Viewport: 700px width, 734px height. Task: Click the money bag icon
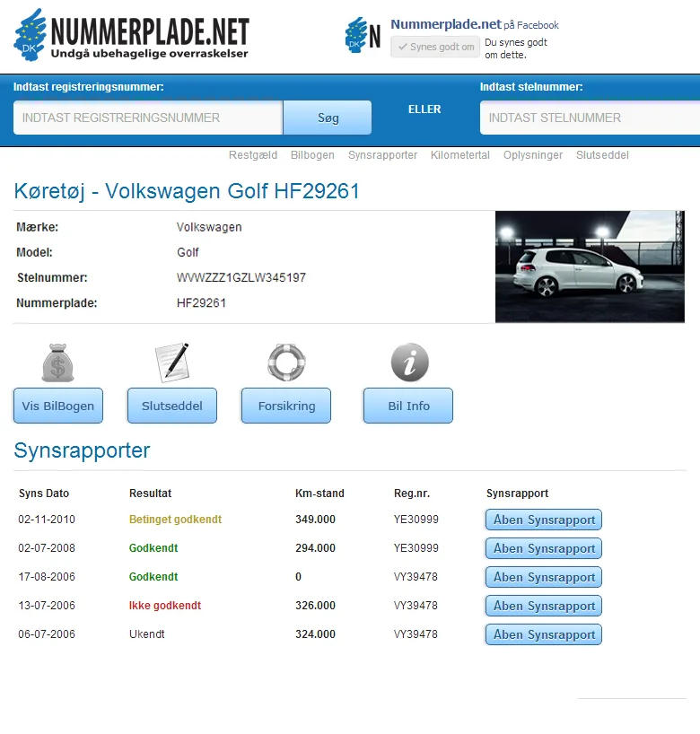pos(57,363)
